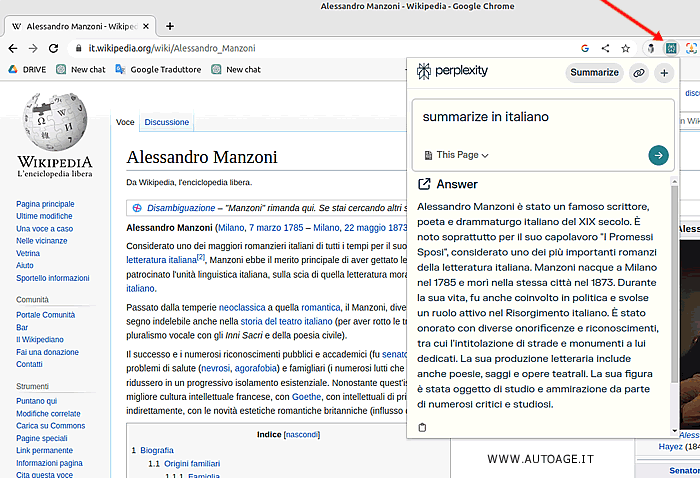This screenshot has height=478, width=700.
Task: Click the browser forward arrow
Action: pos(33,48)
